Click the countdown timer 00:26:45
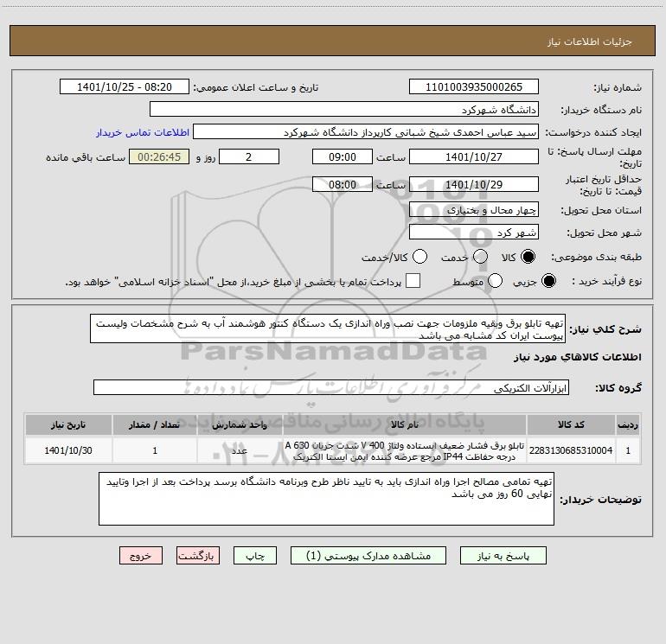The width and height of the screenshot is (666, 644). [x=159, y=157]
